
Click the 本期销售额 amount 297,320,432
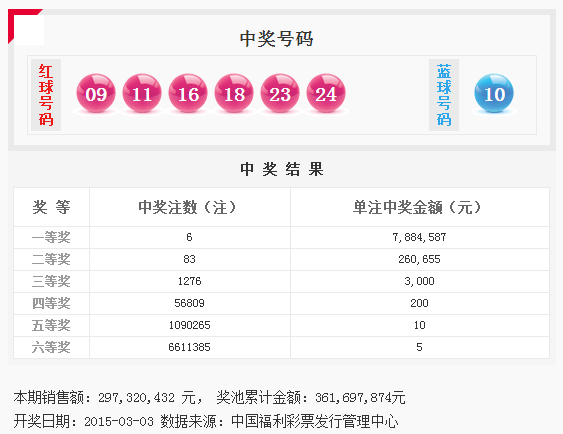pyautogui.click(x=136, y=398)
